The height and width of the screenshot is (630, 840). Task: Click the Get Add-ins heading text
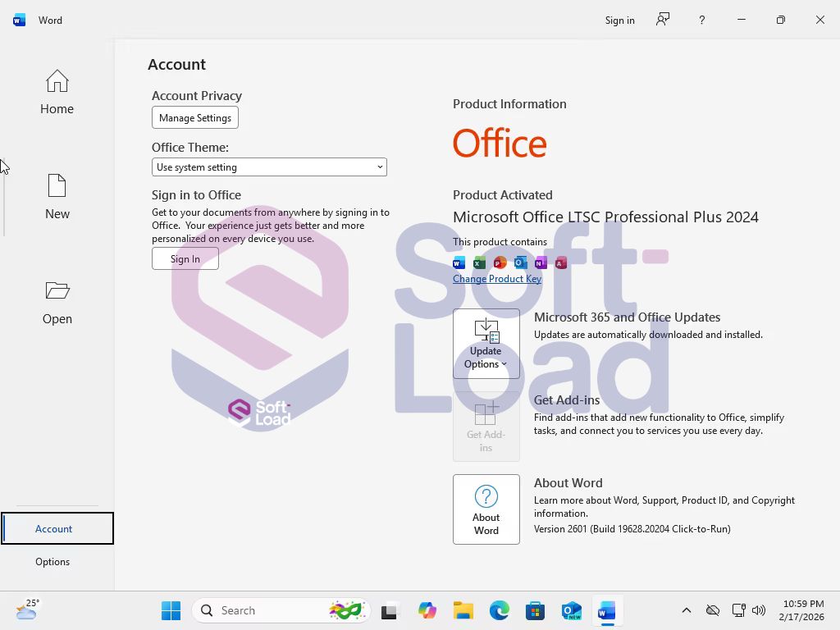point(567,400)
